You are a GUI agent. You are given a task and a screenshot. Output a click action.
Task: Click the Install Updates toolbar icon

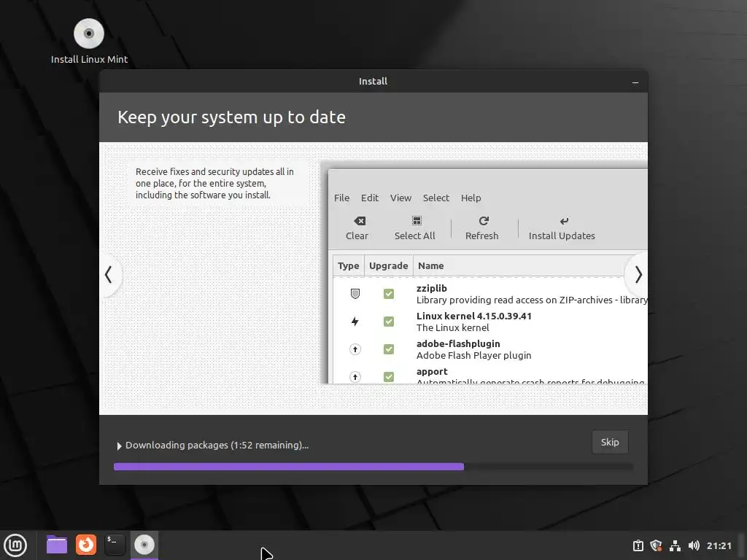pyautogui.click(x=564, y=221)
